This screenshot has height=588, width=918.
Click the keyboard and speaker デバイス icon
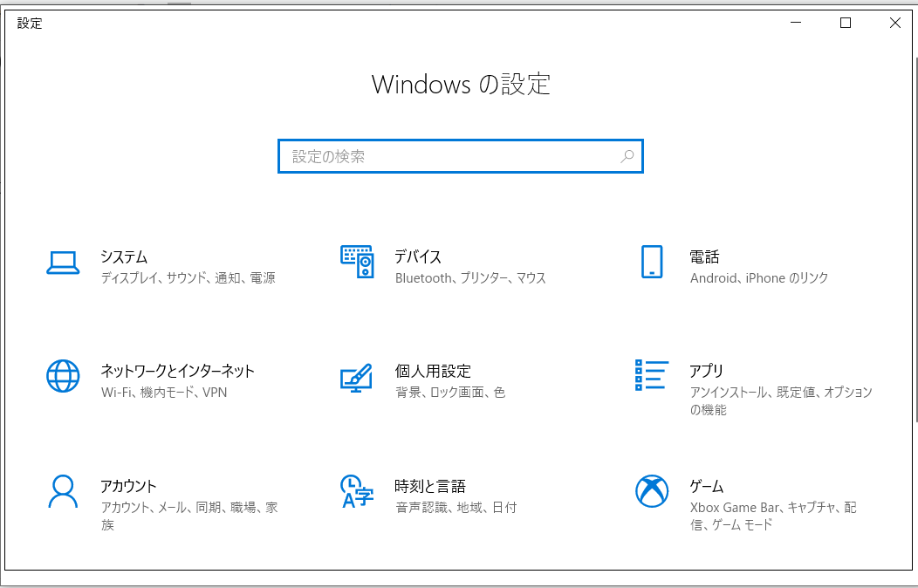[x=357, y=262]
